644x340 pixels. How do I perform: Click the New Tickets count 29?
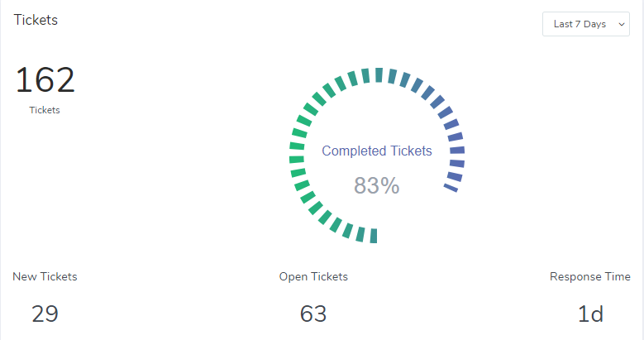coord(45,314)
